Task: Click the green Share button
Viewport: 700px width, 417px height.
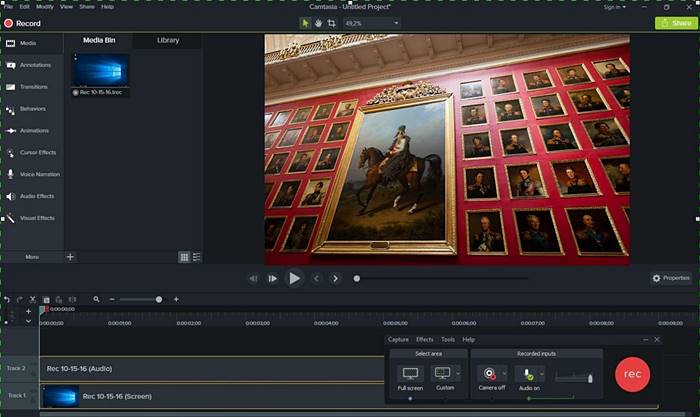Action: coord(676,23)
